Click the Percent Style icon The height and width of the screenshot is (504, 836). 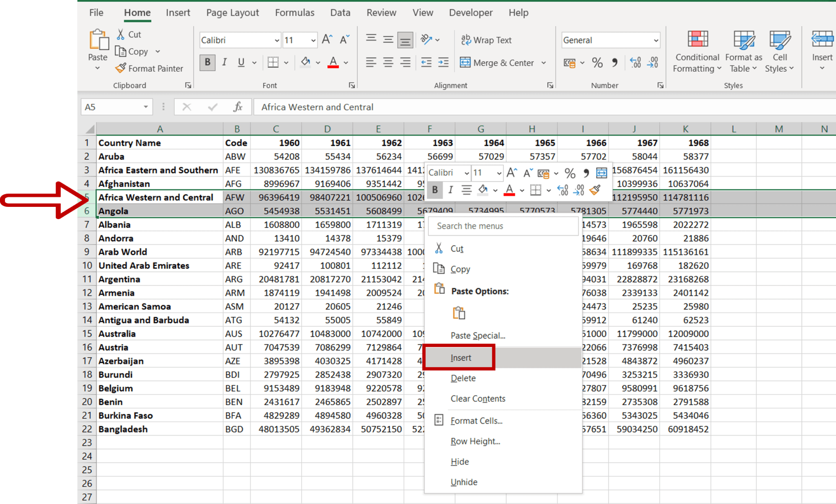point(597,62)
